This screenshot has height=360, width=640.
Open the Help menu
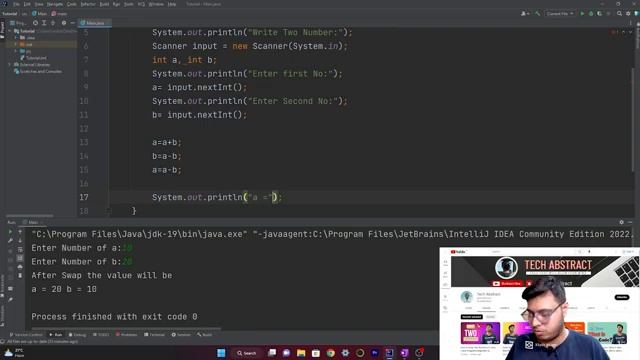172,4
